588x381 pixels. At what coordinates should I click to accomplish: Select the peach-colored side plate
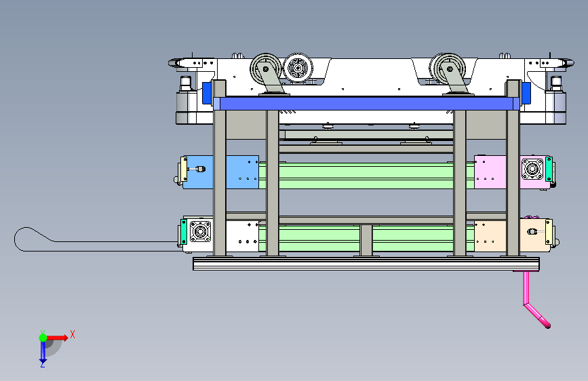(490, 236)
